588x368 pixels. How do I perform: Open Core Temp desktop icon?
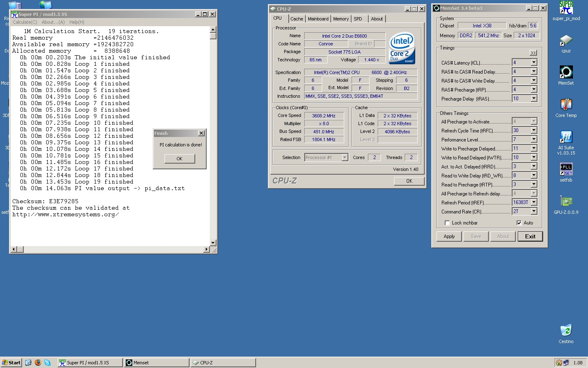click(x=566, y=108)
